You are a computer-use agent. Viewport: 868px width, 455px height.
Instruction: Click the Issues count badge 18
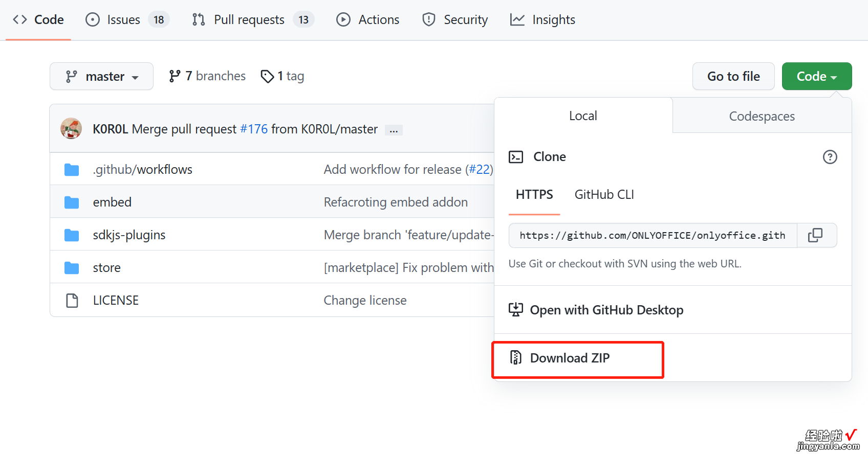pos(159,20)
